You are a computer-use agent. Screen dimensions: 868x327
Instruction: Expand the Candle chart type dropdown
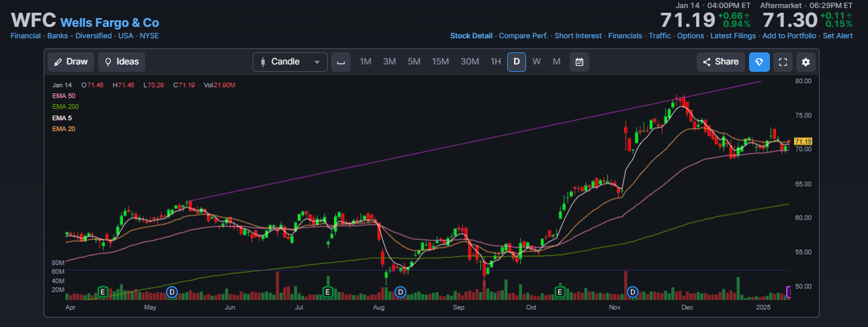290,62
